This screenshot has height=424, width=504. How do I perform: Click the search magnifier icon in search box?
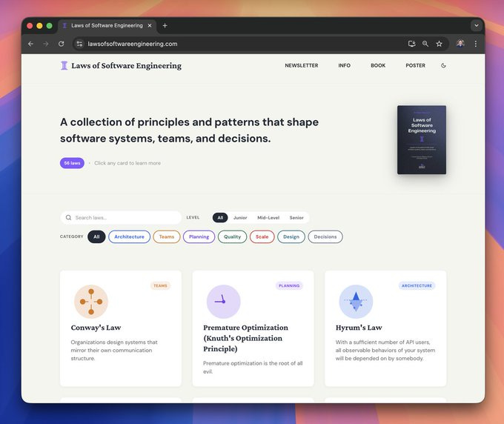[x=68, y=218]
